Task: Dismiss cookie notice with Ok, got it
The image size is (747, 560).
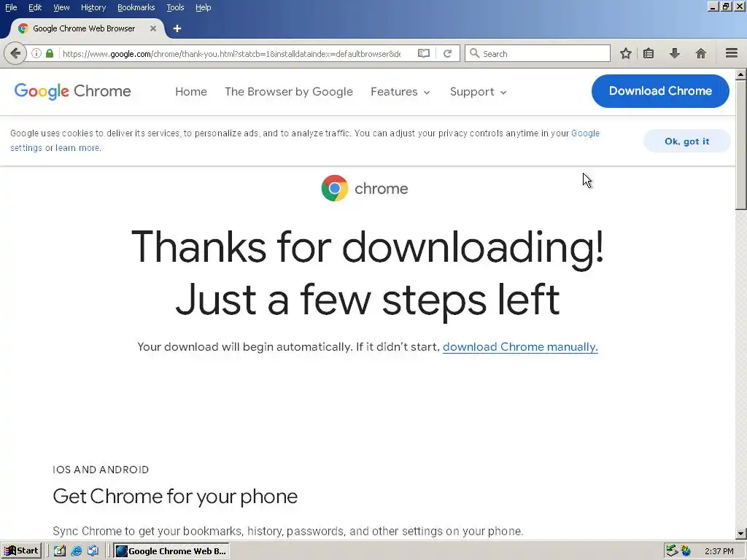Action: [686, 141]
